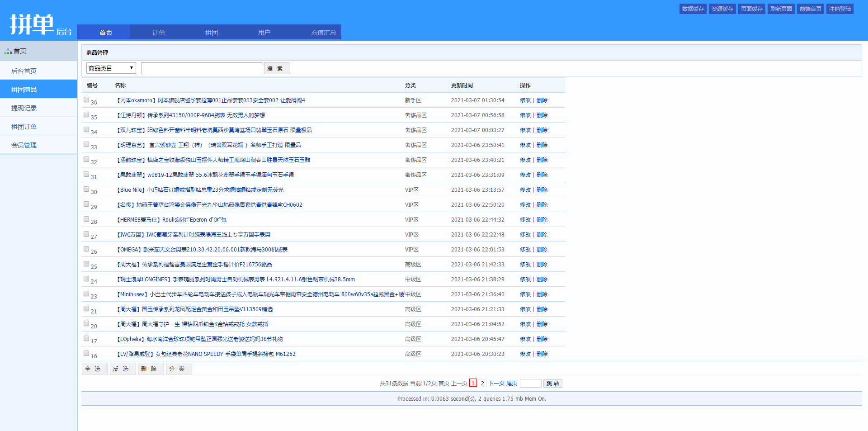The width and height of the screenshot is (868, 431).
Task: Select 提现记录 in the sidebar
Action: point(24,108)
